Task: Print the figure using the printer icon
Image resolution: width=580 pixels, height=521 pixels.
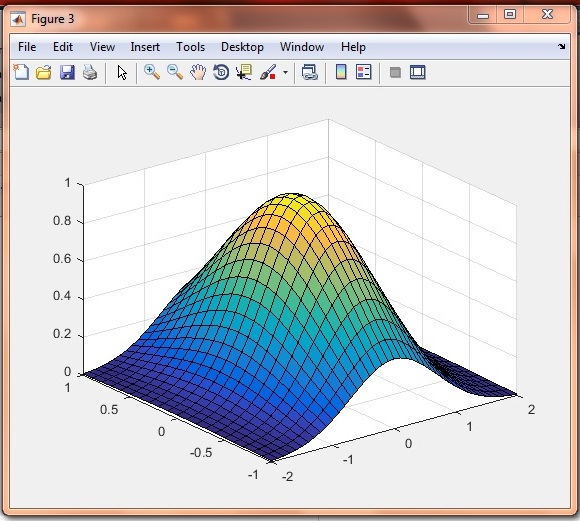Action: pos(90,73)
